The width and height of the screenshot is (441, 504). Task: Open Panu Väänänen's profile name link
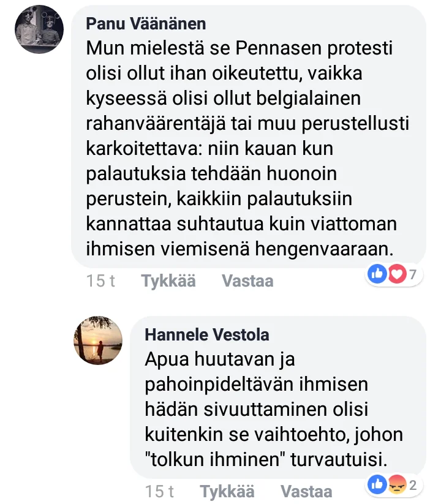coord(146,24)
